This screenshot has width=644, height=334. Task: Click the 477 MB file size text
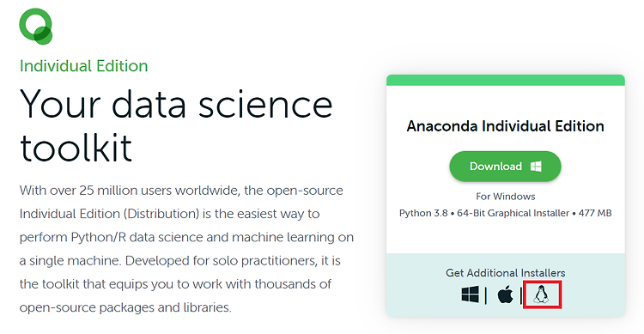point(595,213)
